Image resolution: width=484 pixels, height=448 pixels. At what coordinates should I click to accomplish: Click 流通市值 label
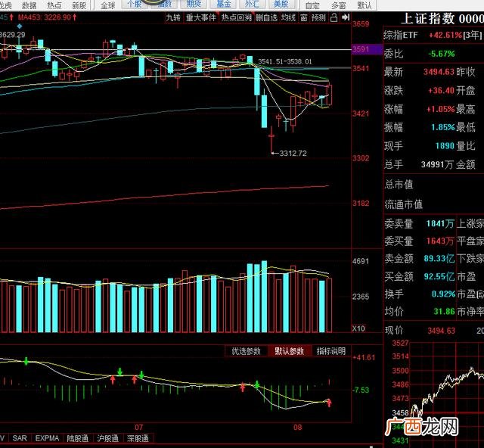[x=403, y=204]
